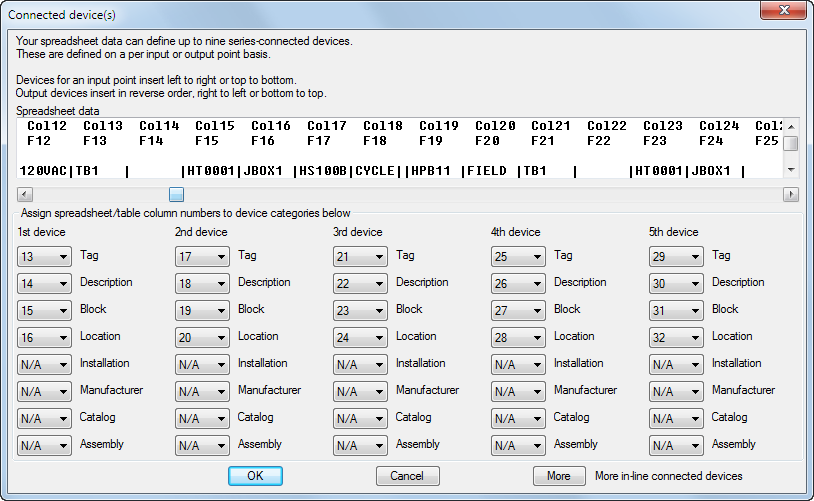Click the 120VAC value in spreadsheet data
This screenshot has width=814, height=501.
pyautogui.click(x=43, y=171)
